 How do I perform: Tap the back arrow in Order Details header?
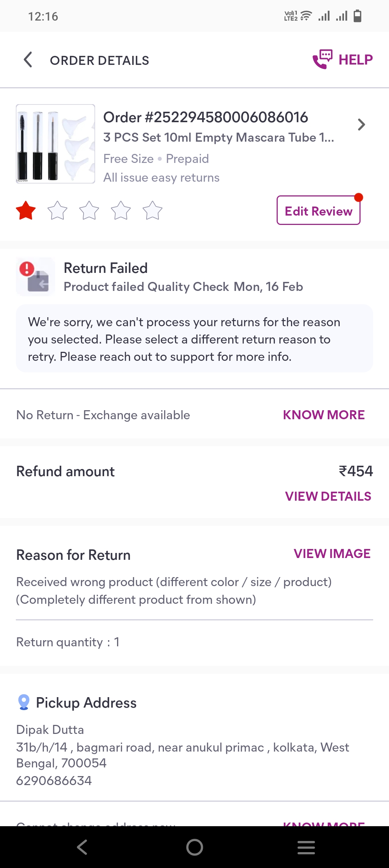click(28, 60)
